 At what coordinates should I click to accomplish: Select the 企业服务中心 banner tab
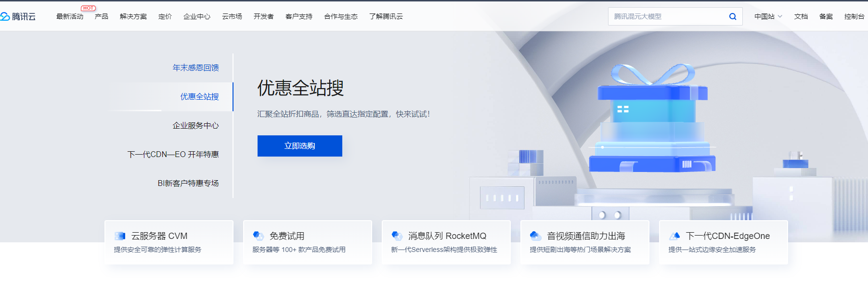coord(195,126)
